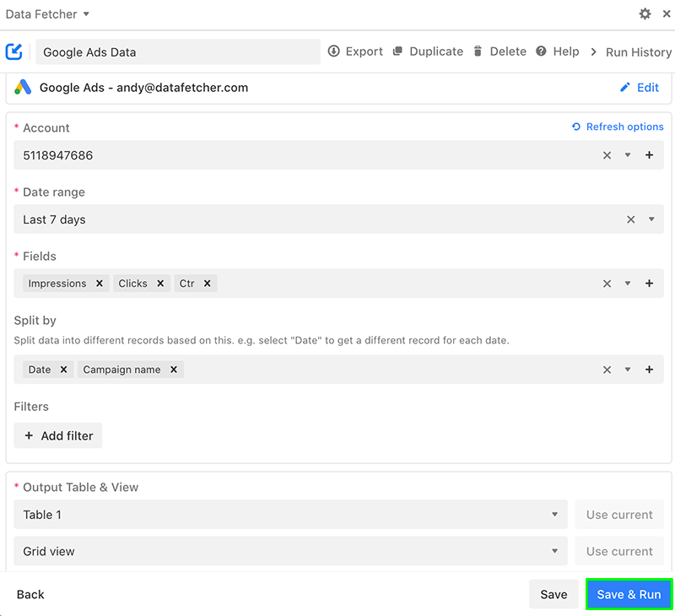Click the Ctr tag label

point(186,284)
